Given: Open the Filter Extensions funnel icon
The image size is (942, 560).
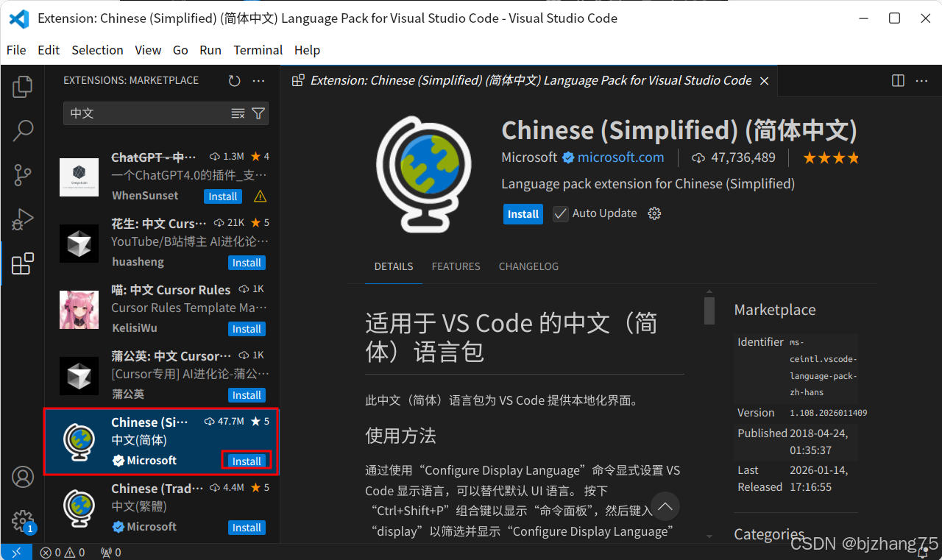Looking at the screenshot, I should 258,113.
